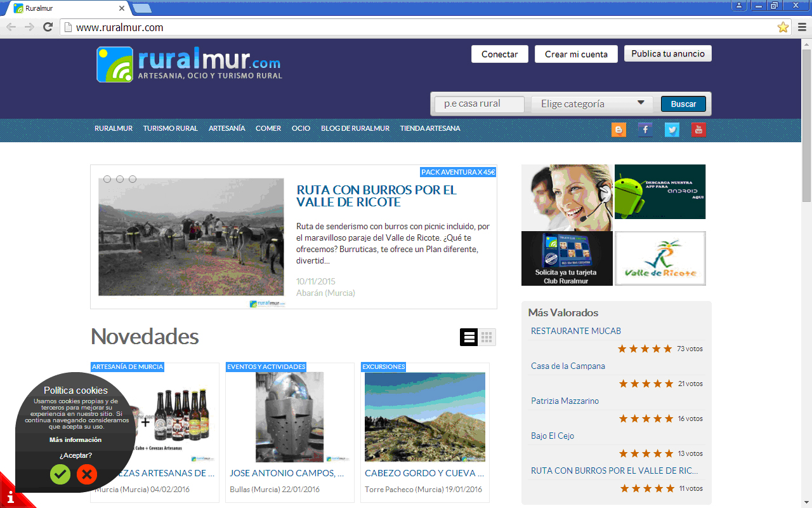Click the search keyword input field
This screenshot has height=508, width=812.
[479, 104]
